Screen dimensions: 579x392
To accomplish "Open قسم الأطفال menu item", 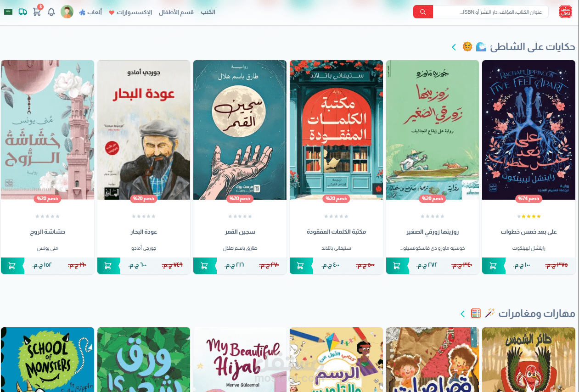I will [176, 12].
